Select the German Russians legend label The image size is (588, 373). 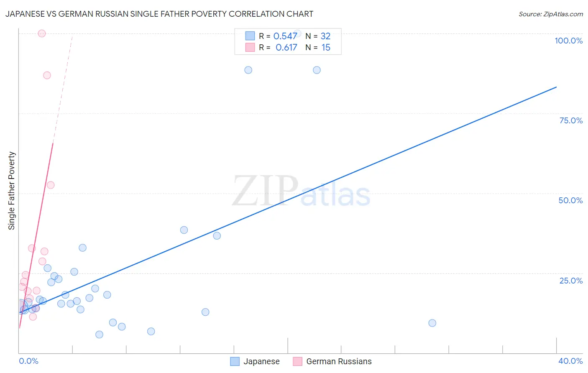click(x=339, y=361)
